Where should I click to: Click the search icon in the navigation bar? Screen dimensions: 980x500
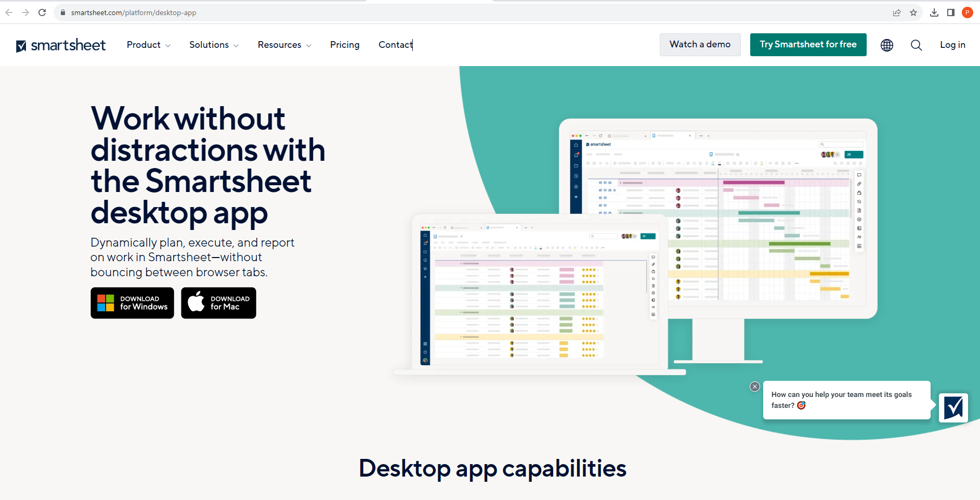coord(916,45)
